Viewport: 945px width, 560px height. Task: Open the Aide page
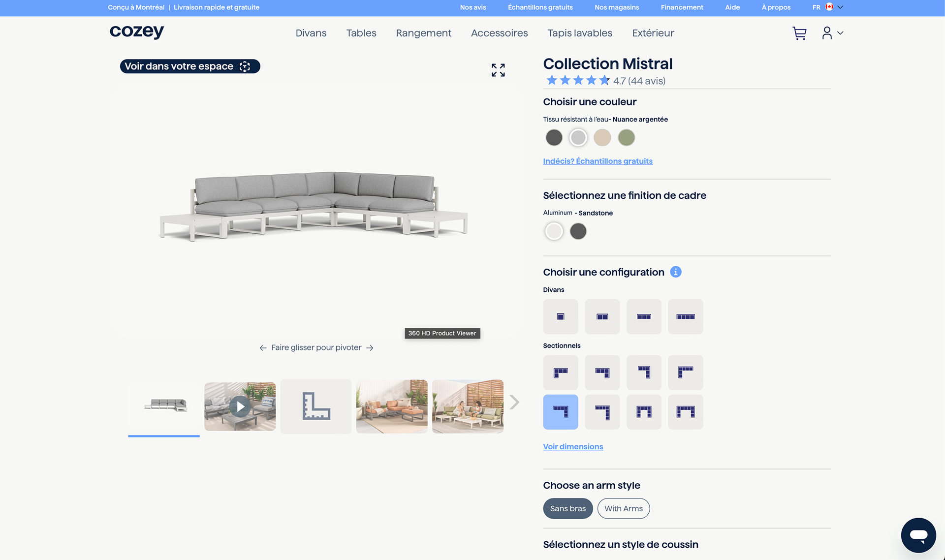tap(732, 7)
